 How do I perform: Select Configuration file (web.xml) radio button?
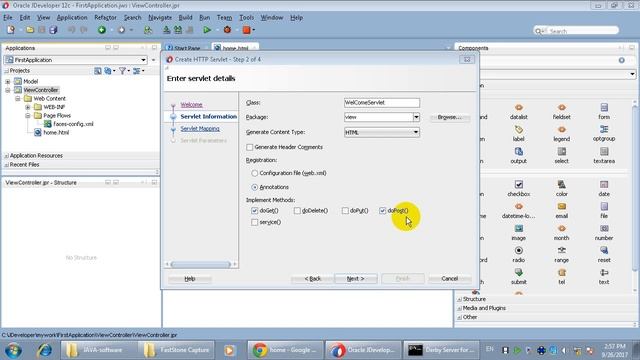click(255, 173)
